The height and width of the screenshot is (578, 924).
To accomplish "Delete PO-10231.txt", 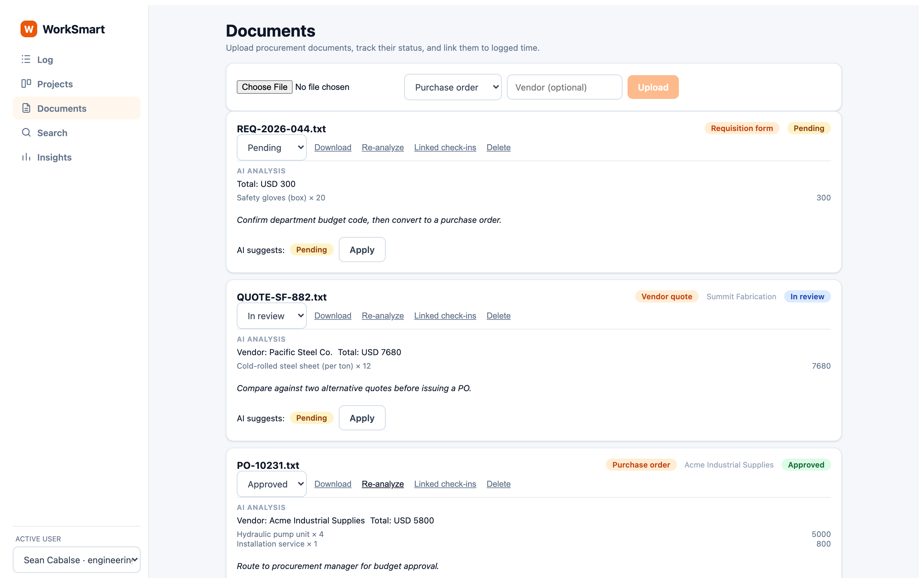I will (x=498, y=484).
